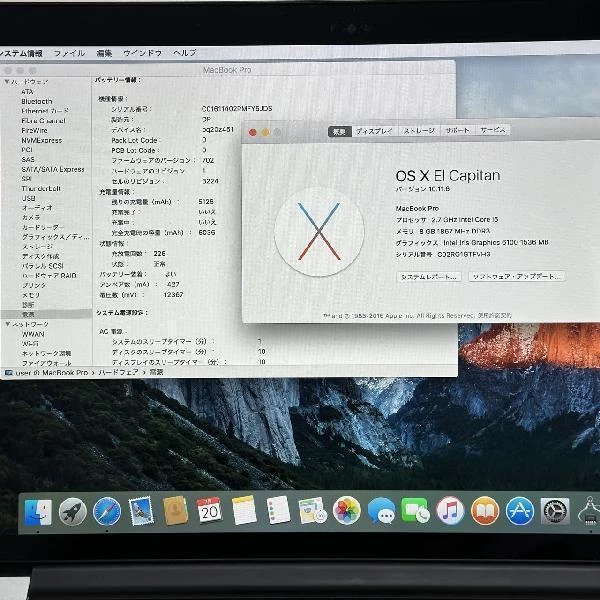600x600 pixels.
Task: Open Finder from the Dock
Action: 38,512
